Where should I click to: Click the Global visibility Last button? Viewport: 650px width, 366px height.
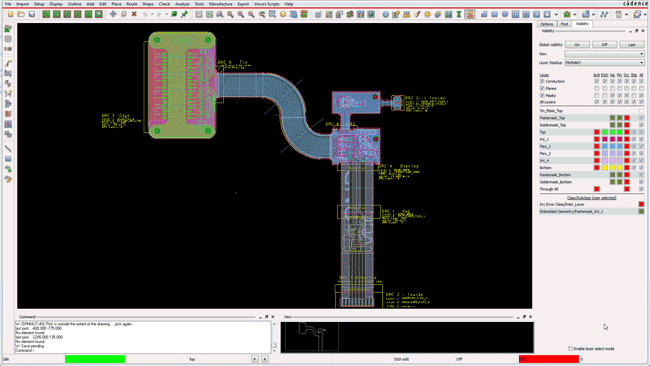click(x=631, y=44)
